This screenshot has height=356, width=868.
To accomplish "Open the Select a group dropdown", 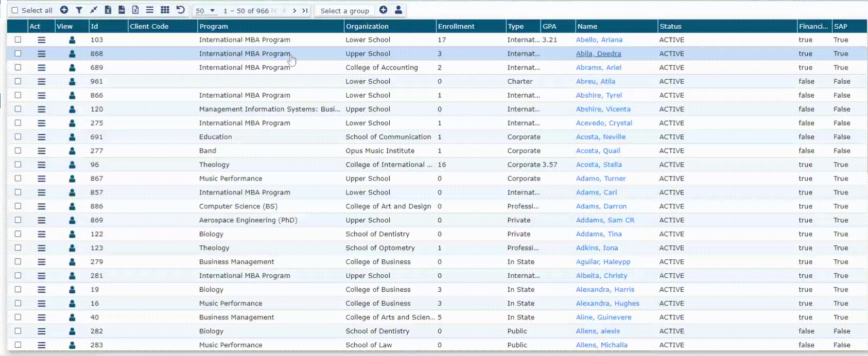I will 344,10.
